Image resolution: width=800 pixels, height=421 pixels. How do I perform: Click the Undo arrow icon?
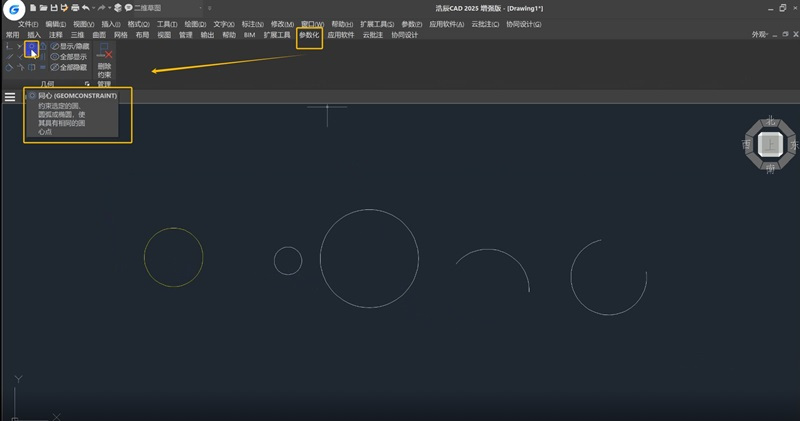(86, 8)
